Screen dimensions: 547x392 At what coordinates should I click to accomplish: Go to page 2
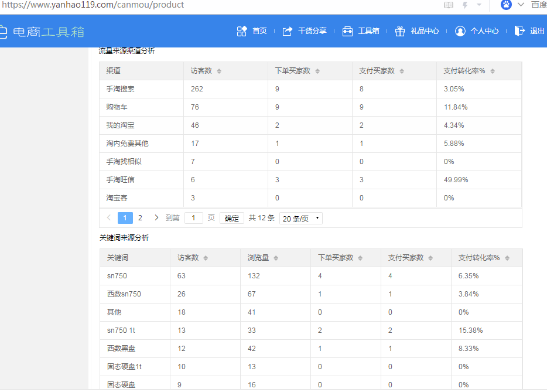(x=140, y=218)
